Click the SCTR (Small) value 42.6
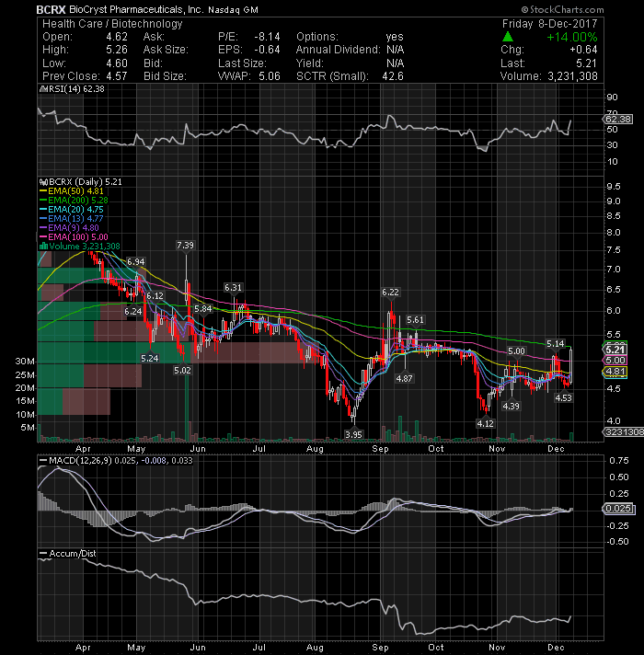Viewport: 644px width, 655px height. [x=393, y=76]
